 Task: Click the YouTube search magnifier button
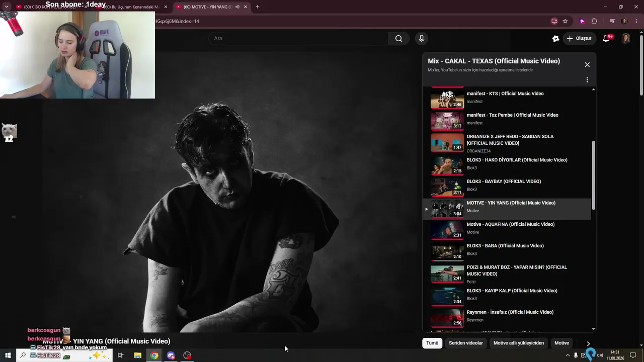[x=399, y=39]
